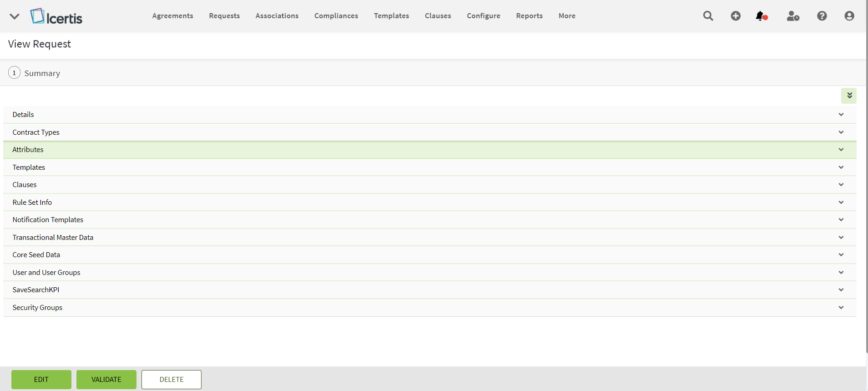Screen dimensions: 868x391
Task: Expand the Security Groups section
Action: pos(841,308)
